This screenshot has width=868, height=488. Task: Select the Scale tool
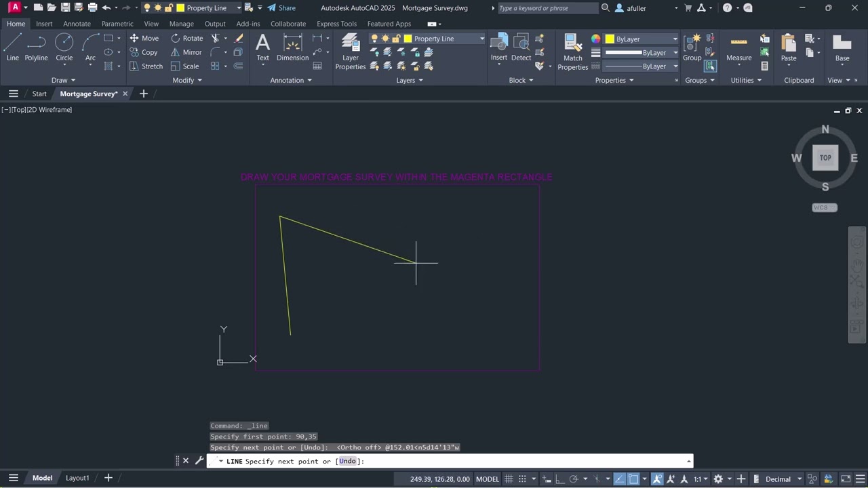pos(184,66)
